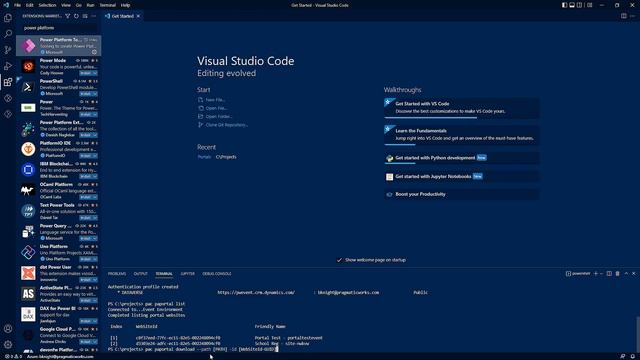Click the errors and warnings status item
The width and height of the screenshot is (640, 360).
pos(13,357)
